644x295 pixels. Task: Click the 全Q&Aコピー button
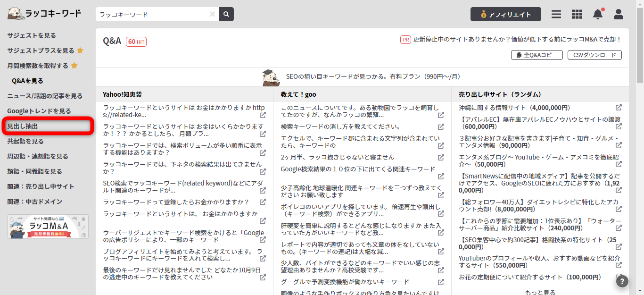click(537, 55)
